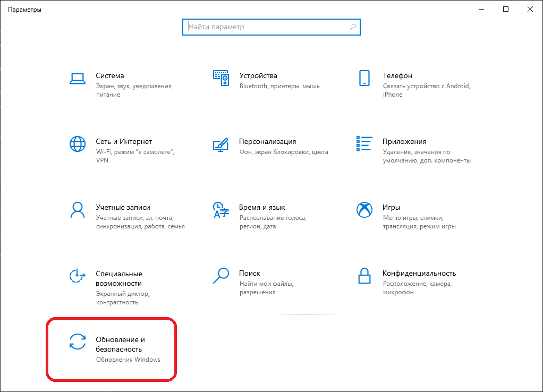
Task: Click the Специальные возможности icon
Action: pyautogui.click(x=78, y=276)
